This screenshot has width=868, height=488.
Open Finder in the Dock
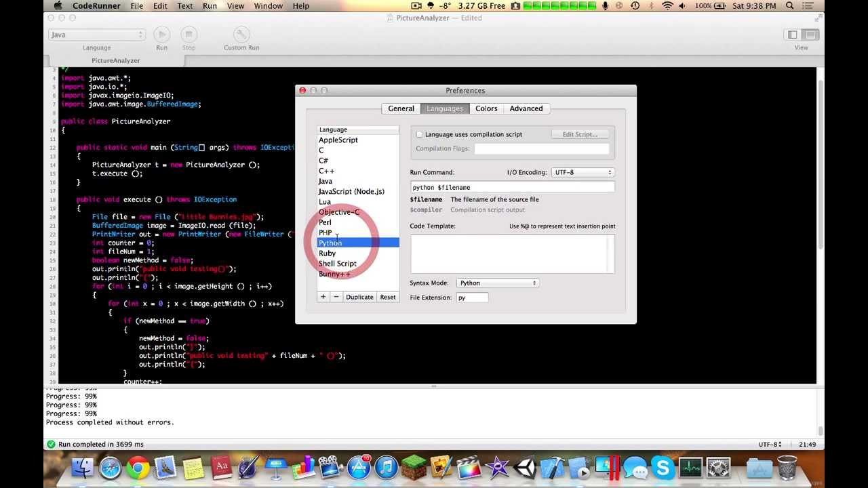point(83,468)
